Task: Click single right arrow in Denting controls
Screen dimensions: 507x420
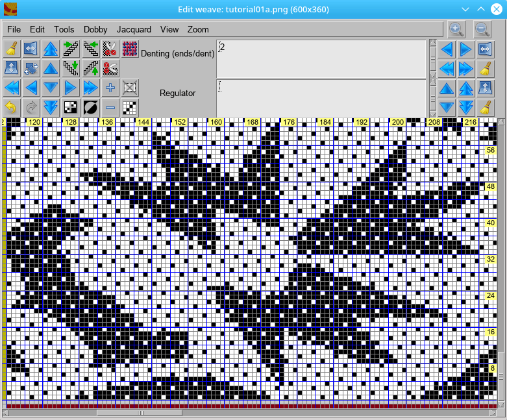Action: [x=466, y=49]
